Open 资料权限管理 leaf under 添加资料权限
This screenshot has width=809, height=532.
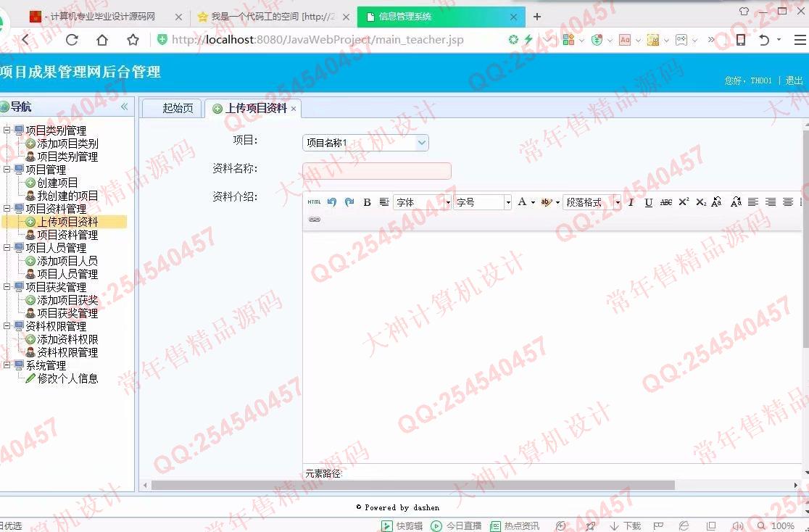pos(67,352)
